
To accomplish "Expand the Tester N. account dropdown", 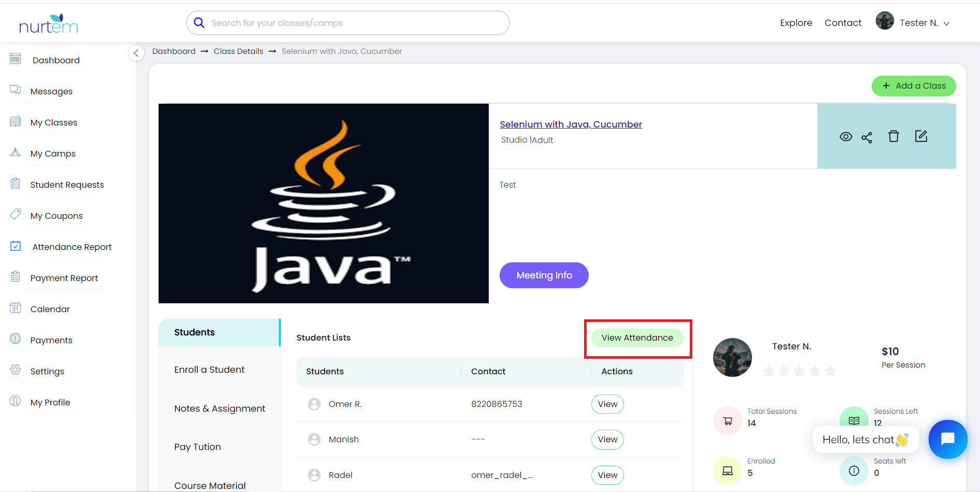I will [946, 23].
